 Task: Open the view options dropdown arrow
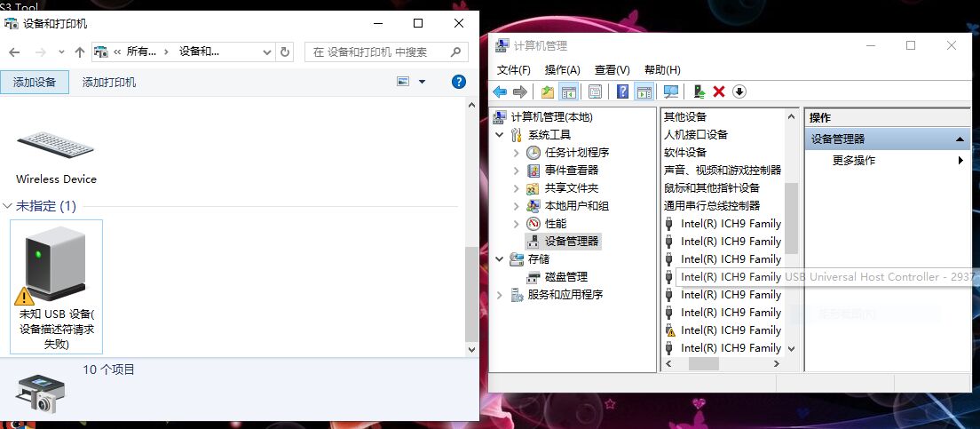pos(422,82)
